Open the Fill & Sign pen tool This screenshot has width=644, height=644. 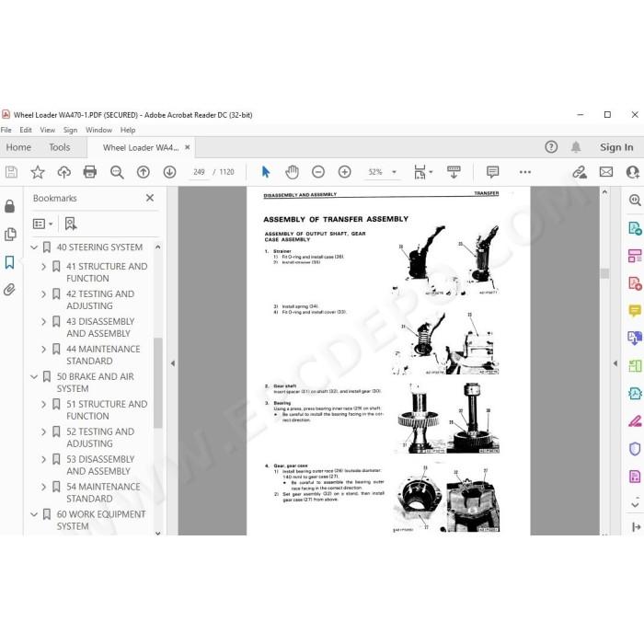point(635,421)
